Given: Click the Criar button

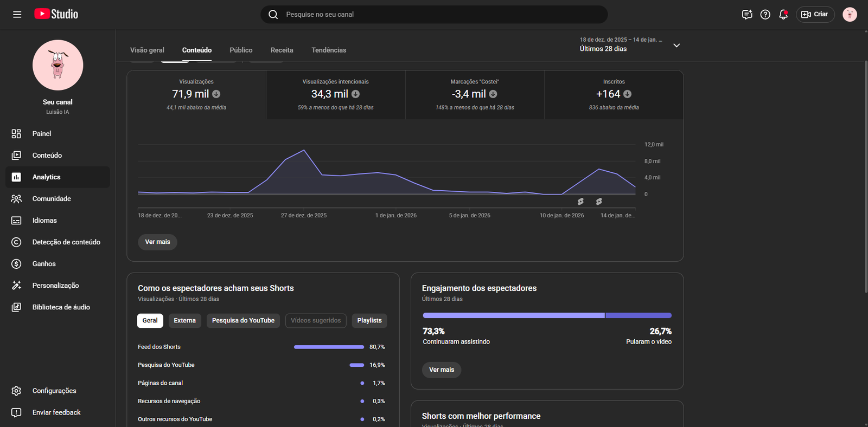Looking at the screenshot, I should pos(815,15).
